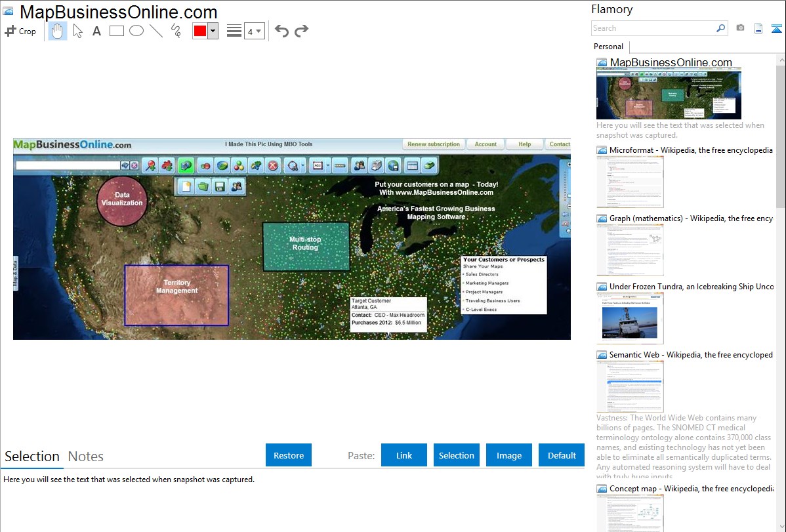786x532 pixels.
Task: Click the browser icon beside Graph (mathematics) title
Action: [x=602, y=218]
